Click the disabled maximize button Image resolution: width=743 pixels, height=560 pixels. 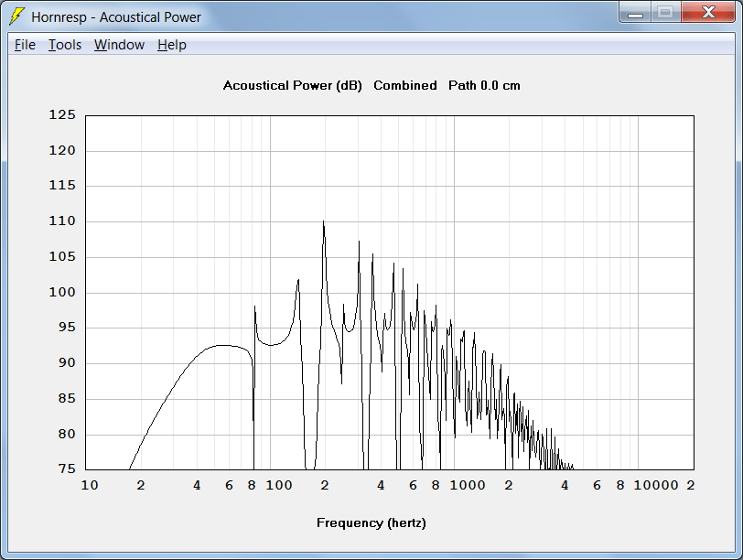point(666,13)
